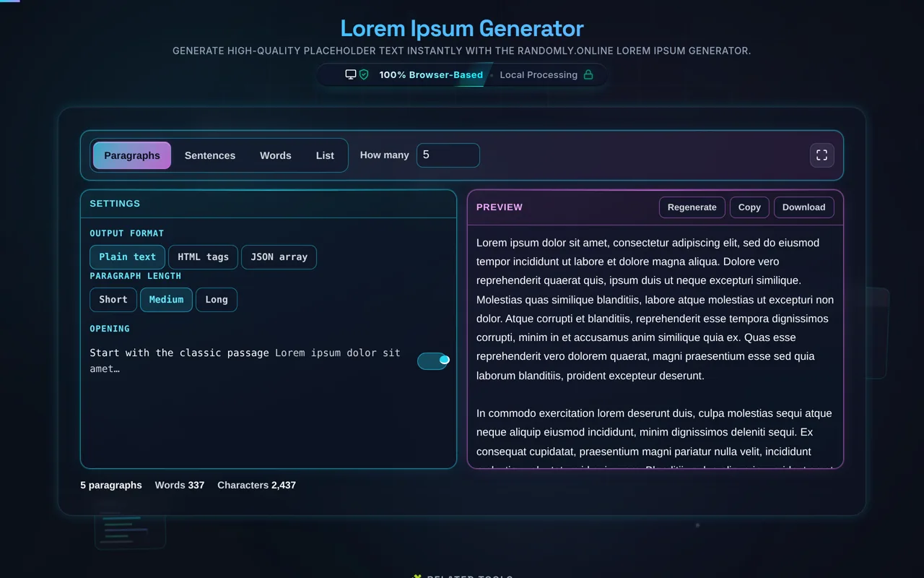Click the fullscreen expand icon
The image size is (924, 578).
click(x=821, y=155)
